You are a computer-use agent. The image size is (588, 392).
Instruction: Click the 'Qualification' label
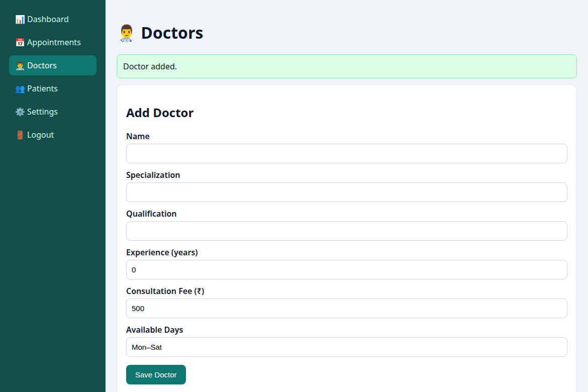pos(151,214)
